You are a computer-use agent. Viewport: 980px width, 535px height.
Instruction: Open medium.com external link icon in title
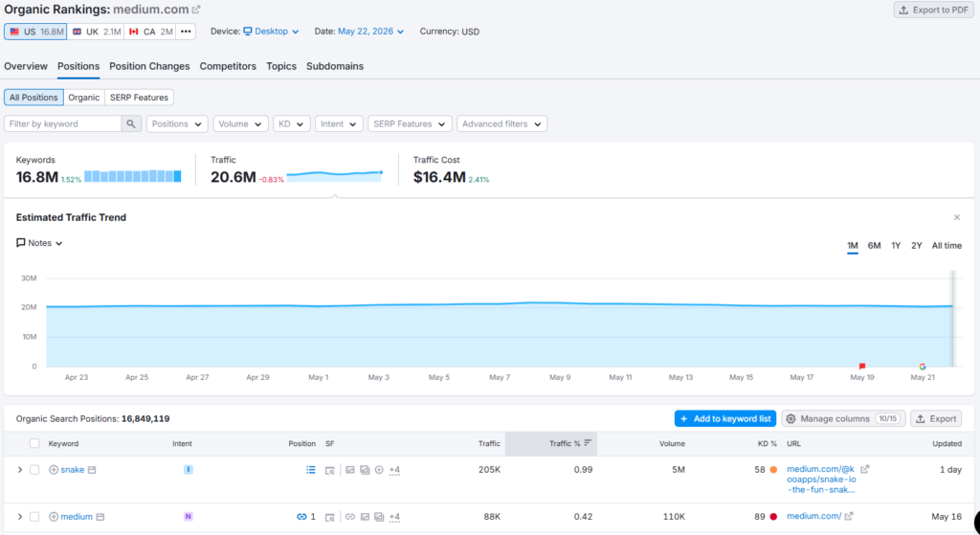tap(196, 10)
